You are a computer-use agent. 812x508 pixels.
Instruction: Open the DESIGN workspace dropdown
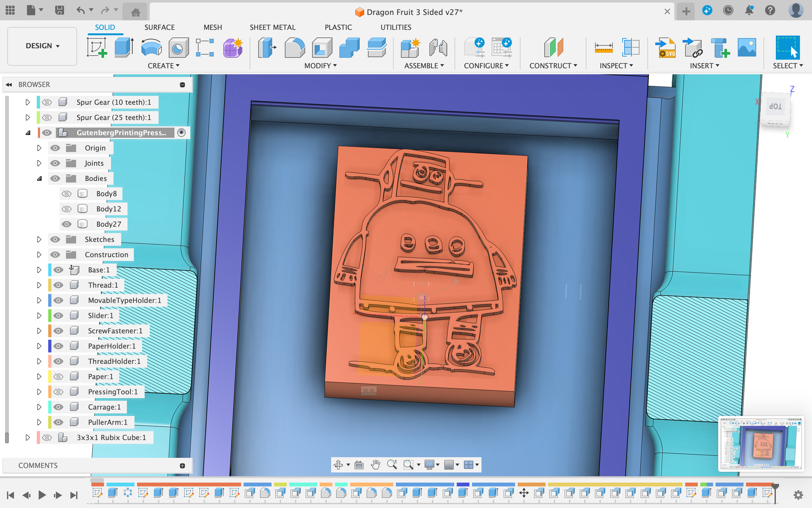point(42,46)
